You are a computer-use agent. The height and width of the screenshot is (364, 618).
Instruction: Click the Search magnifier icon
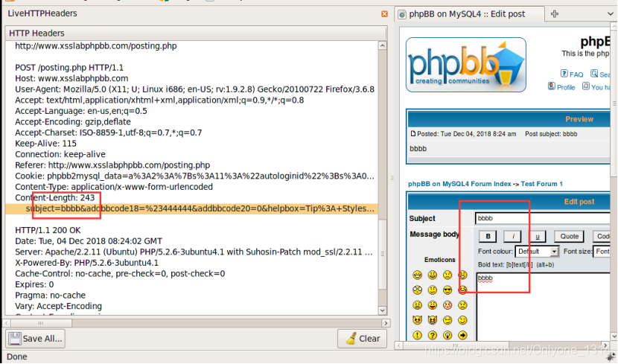(x=594, y=74)
